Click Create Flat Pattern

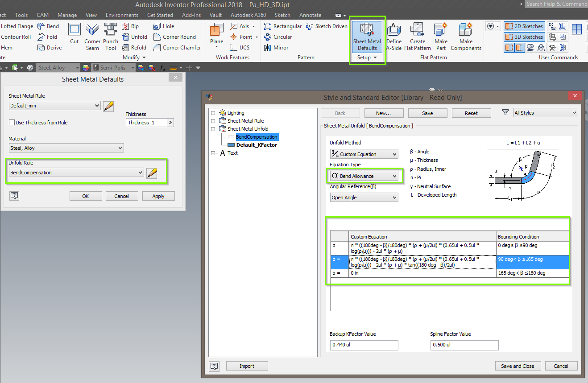418,37
